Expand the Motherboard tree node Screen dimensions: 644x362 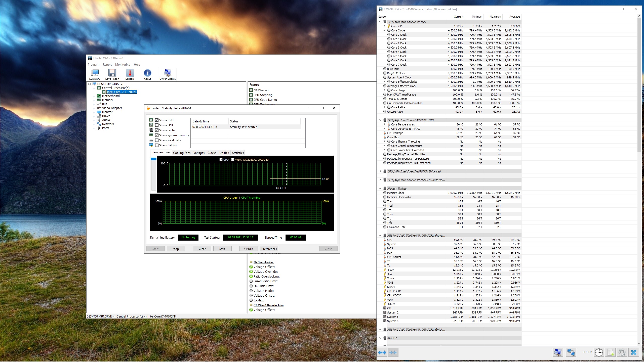(94, 96)
